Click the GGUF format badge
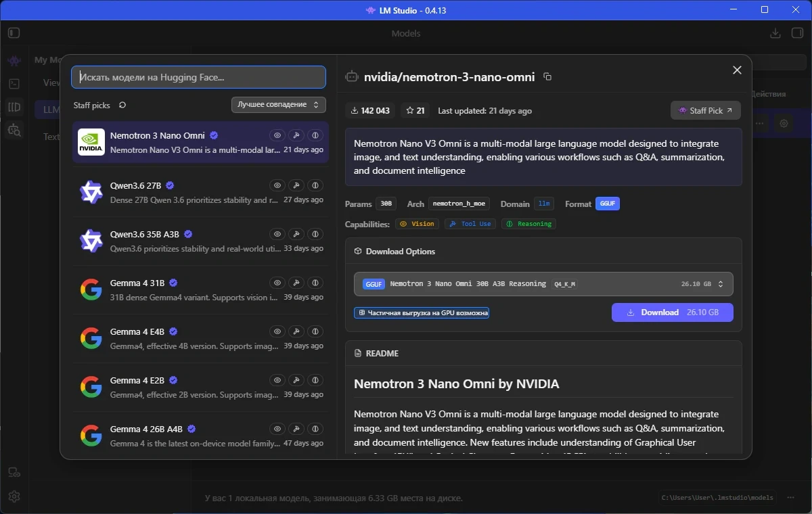 pyautogui.click(x=608, y=204)
